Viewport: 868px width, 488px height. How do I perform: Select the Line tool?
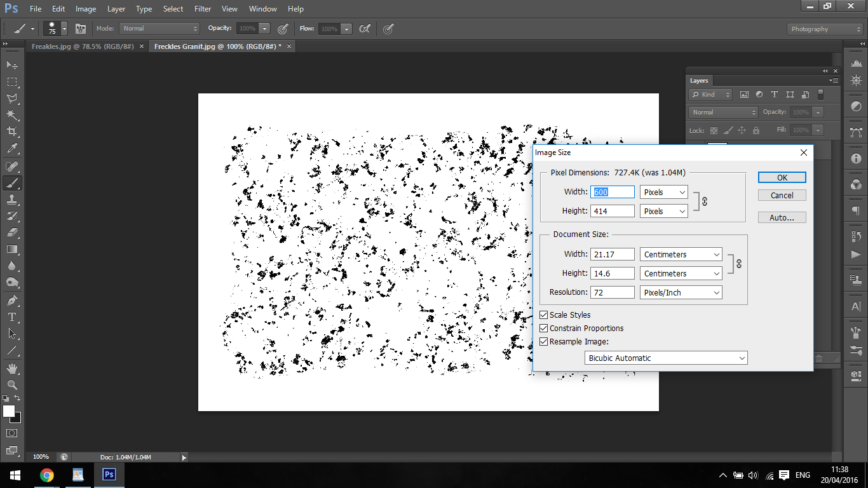(12, 350)
